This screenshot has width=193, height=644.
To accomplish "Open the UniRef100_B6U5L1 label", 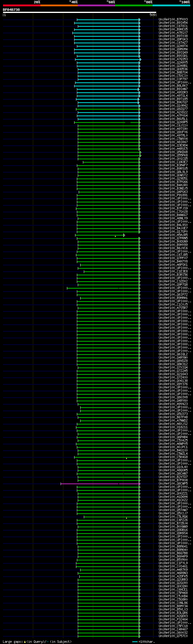I will [x=173, y=119].
